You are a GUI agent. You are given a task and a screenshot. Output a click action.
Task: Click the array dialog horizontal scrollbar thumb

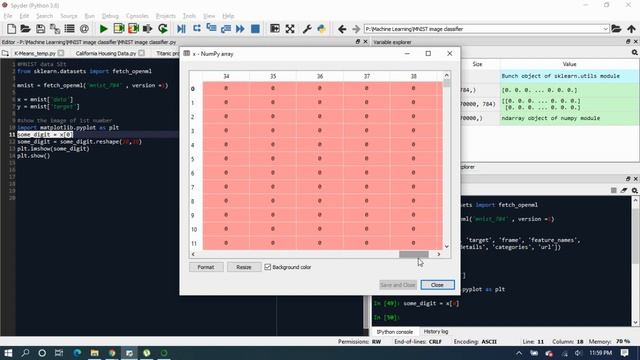click(x=413, y=254)
